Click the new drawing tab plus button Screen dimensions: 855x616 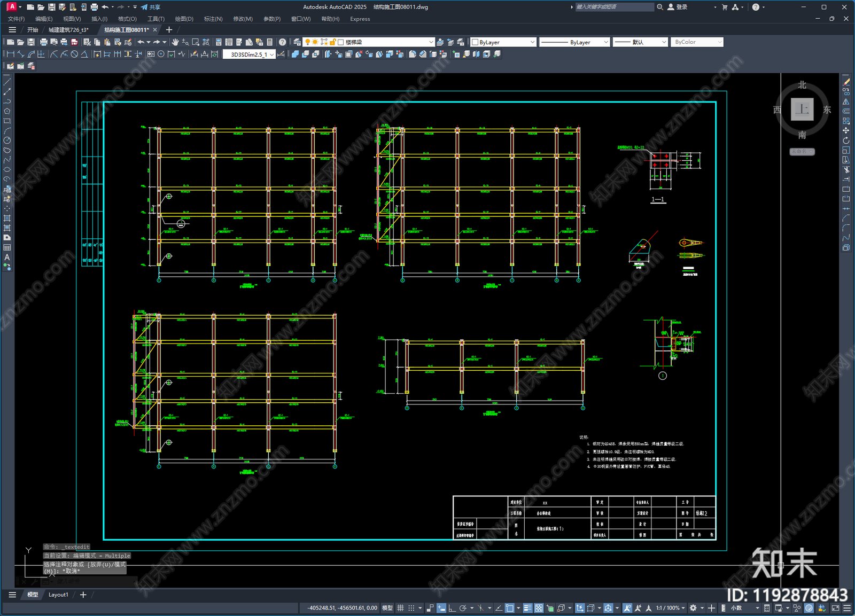click(x=169, y=30)
